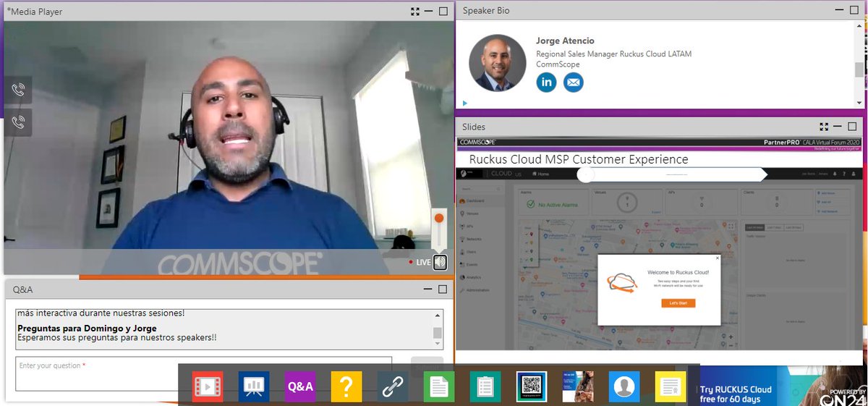868x406 pixels.
Task: Focus the Enter your question field
Action: [204, 373]
